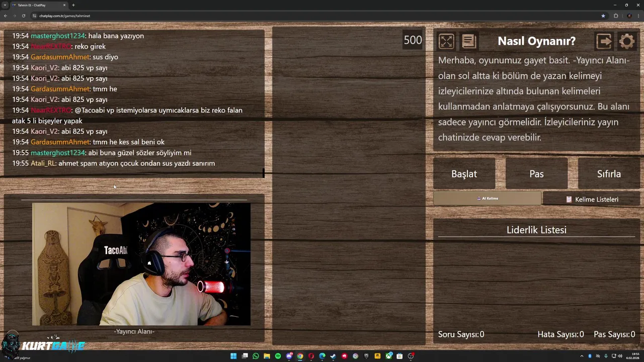
Task: Open the taskbar clock and date
Action: point(632,356)
